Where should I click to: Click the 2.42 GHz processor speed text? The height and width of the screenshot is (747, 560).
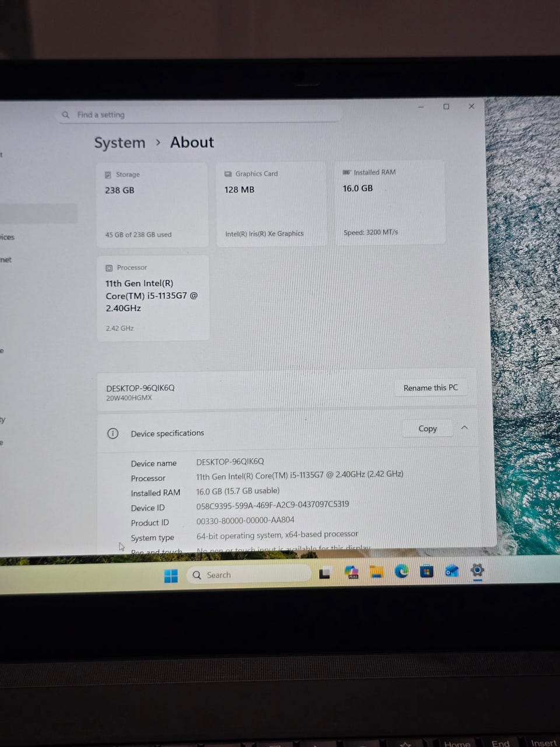pyautogui.click(x=120, y=329)
